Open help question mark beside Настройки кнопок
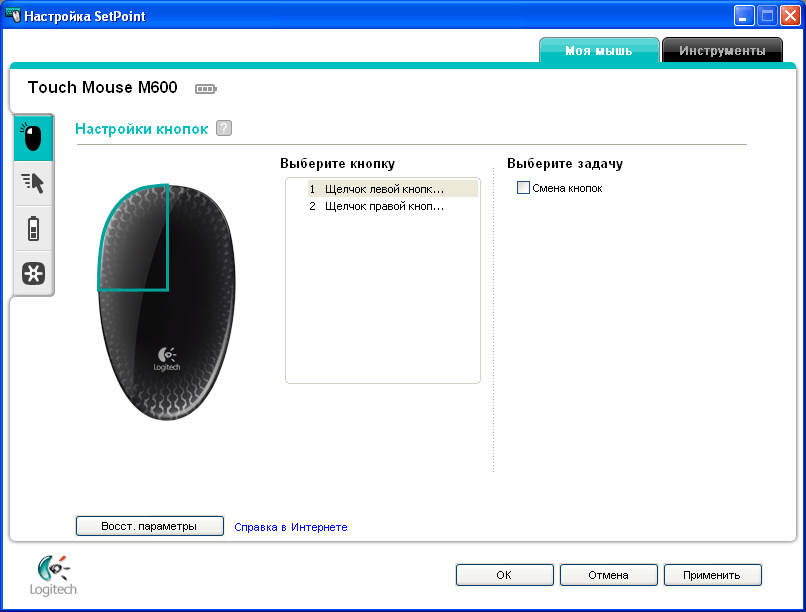The width and height of the screenshot is (806, 612). pyautogui.click(x=224, y=128)
